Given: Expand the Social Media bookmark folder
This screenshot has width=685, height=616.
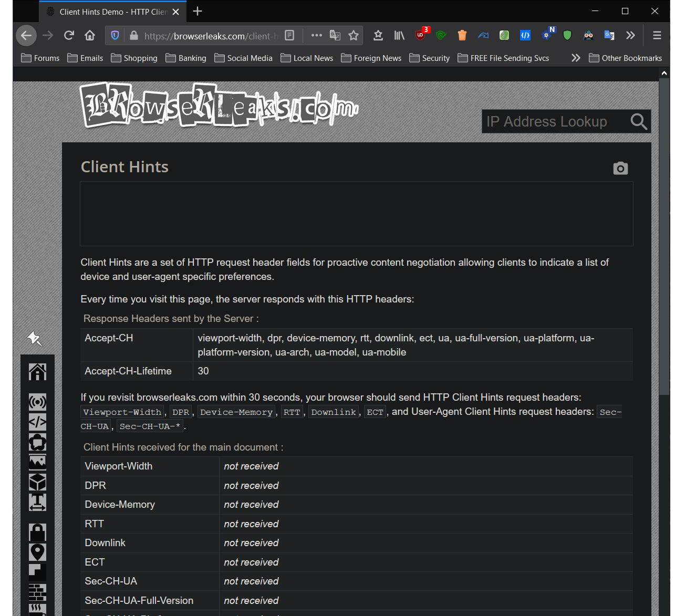Looking at the screenshot, I should pos(243,58).
